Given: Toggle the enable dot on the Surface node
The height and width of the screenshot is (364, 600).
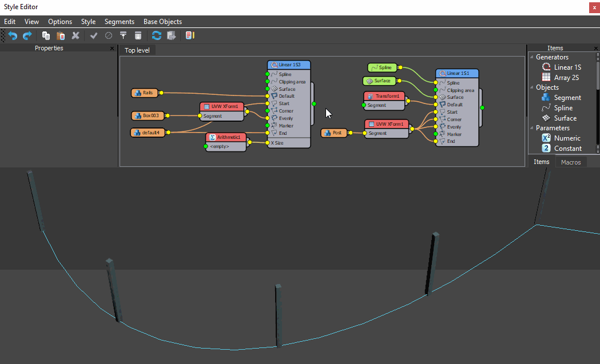Looking at the screenshot, I should 399,81.
